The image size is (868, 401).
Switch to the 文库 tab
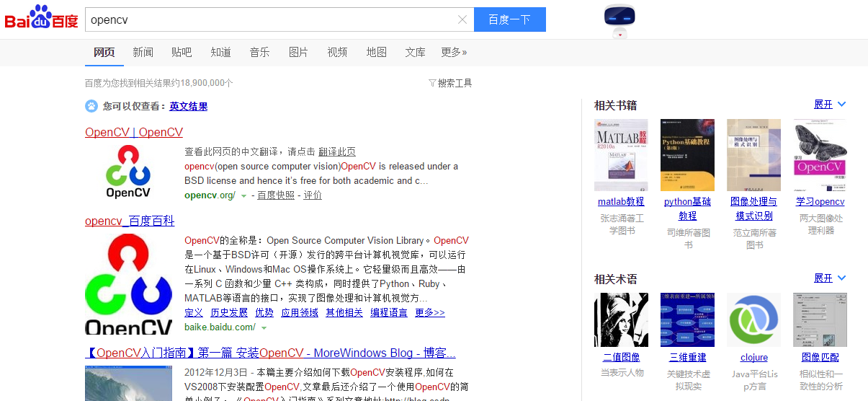point(415,52)
